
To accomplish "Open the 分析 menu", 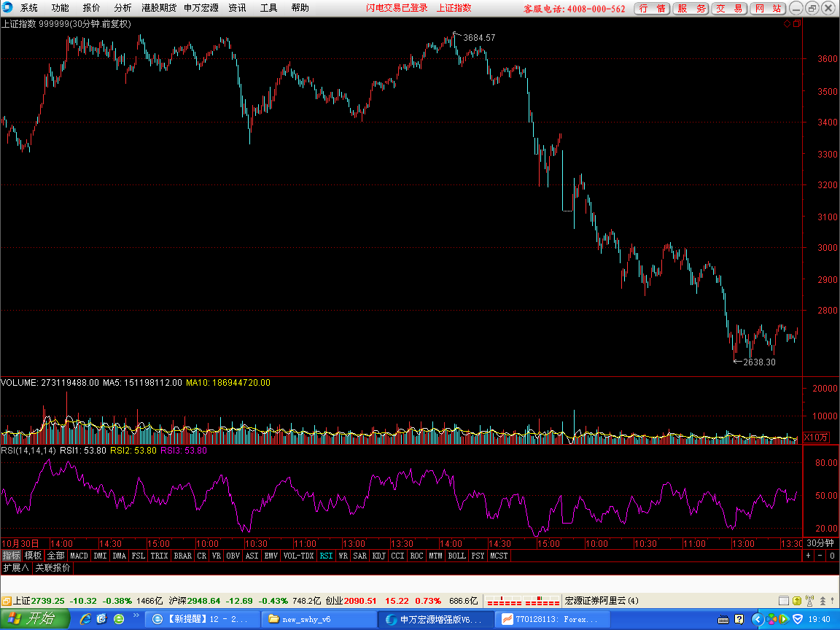I will (122, 8).
